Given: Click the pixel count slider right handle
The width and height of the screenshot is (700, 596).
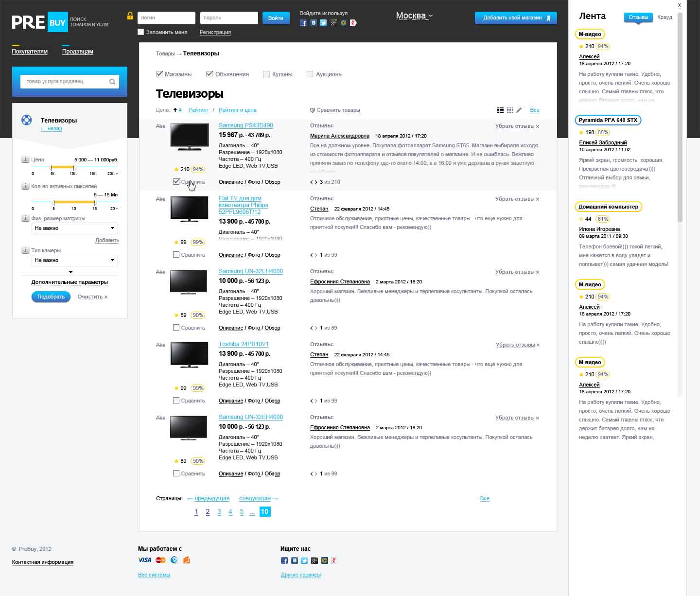Looking at the screenshot, I should tap(95, 202).
